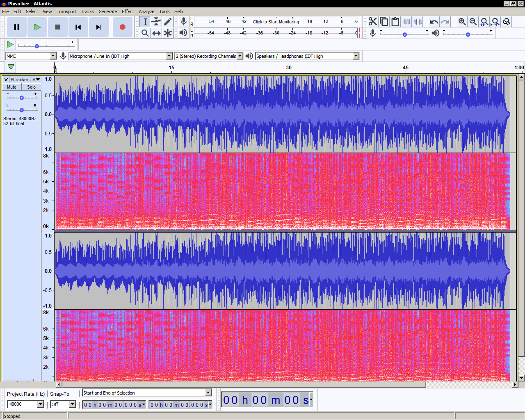The image size is (525, 420).
Task: Select the Selection (I-beam) tool
Action: click(145, 22)
